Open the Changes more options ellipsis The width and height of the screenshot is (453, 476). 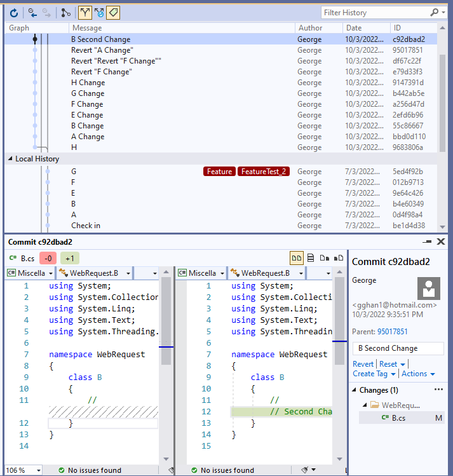point(439,389)
